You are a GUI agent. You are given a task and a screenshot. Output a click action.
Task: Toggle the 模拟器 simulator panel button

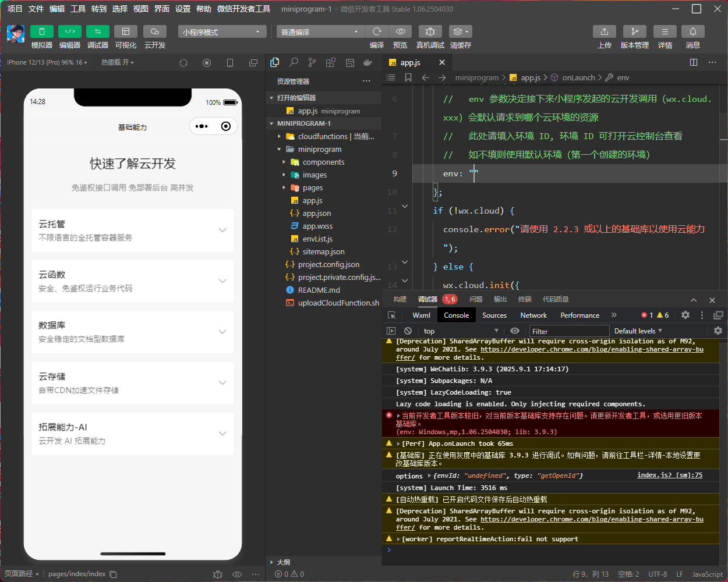[42, 31]
